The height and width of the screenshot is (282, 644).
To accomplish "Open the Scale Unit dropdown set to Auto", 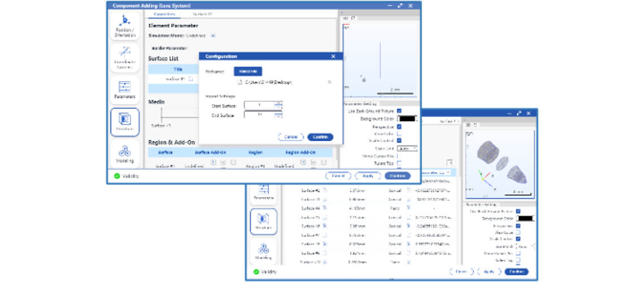I will pos(406,148).
